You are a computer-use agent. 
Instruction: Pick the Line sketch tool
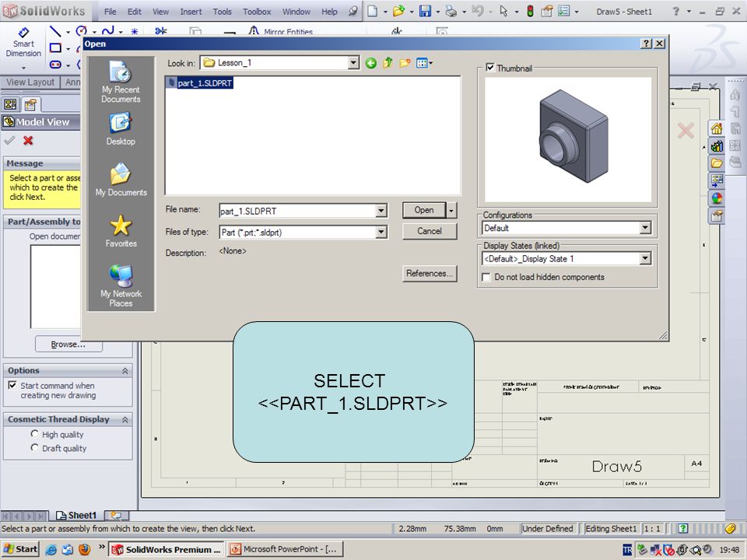(x=55, y=31)
